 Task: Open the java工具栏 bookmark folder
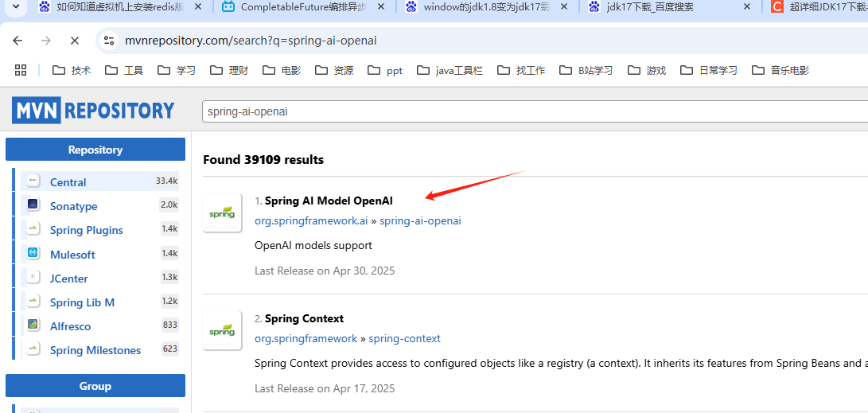click(x=450, y=70)
